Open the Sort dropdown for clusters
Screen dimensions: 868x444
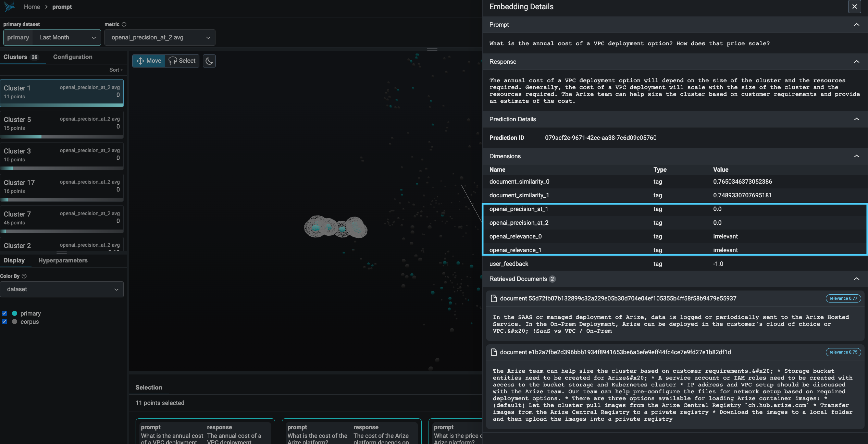coord(116,70)
